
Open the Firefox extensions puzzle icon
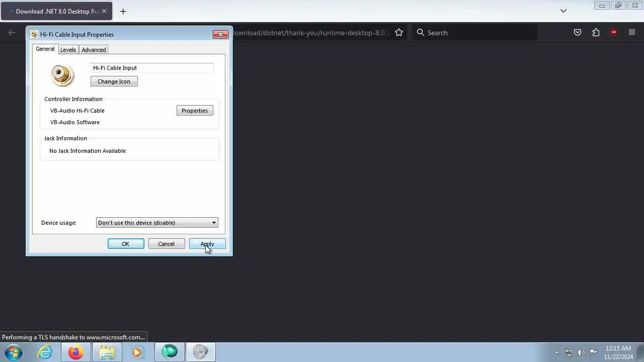(x=596, y=33)
